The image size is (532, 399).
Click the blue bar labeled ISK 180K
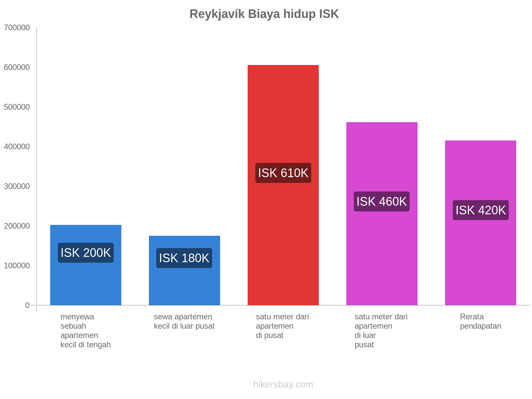[185, 271]
